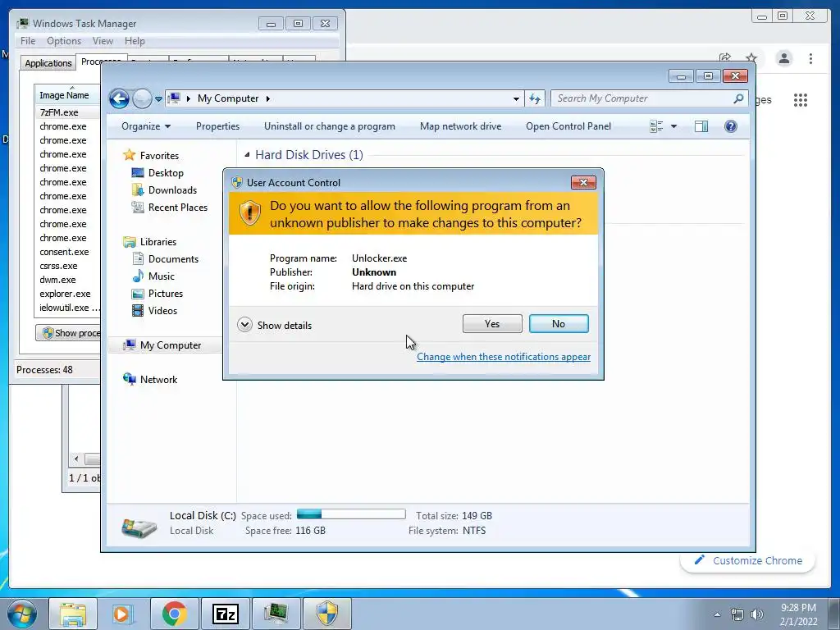Select csrss.exe process row
This screenshot has height=630, width=840.
tap(67, 266)
